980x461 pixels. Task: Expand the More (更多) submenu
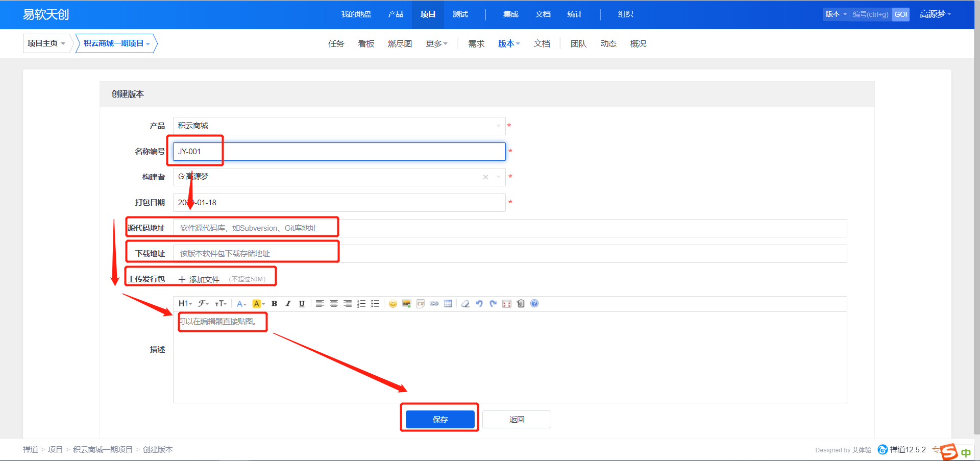coord(436,44)
